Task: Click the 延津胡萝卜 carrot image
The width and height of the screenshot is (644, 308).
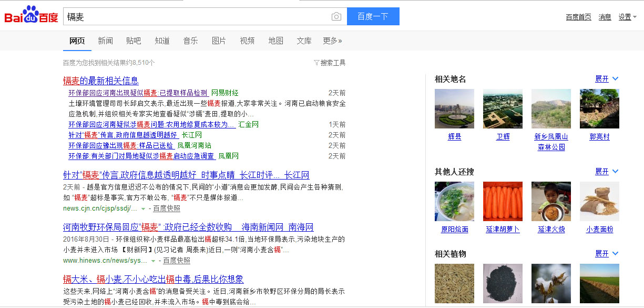Action: [x=503, y=201]
